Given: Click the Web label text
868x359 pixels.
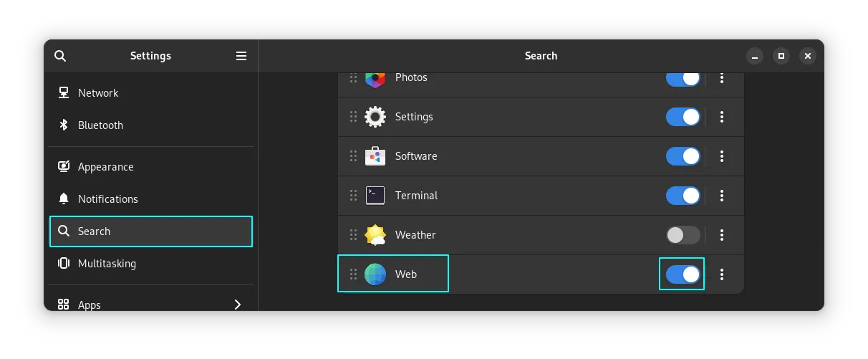Looking at the screenshot, I should tap(406, 274).
